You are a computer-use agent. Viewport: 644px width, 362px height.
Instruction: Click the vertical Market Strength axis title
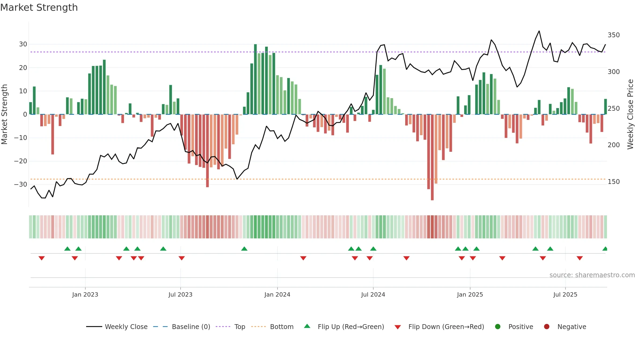point(5,114)
